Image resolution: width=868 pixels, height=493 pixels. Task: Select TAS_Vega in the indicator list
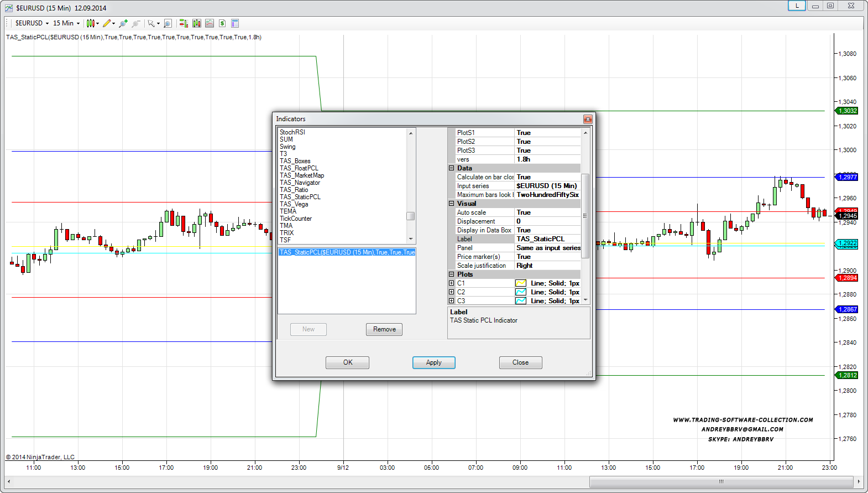294,204
